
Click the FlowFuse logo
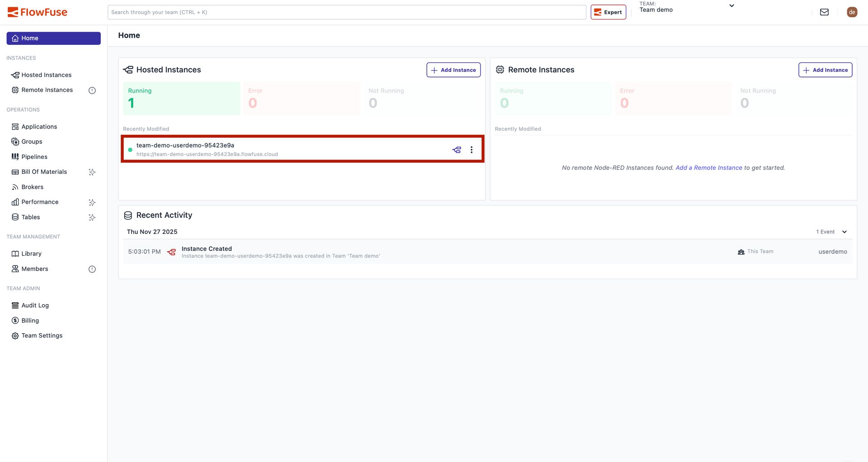click(37, 12)
